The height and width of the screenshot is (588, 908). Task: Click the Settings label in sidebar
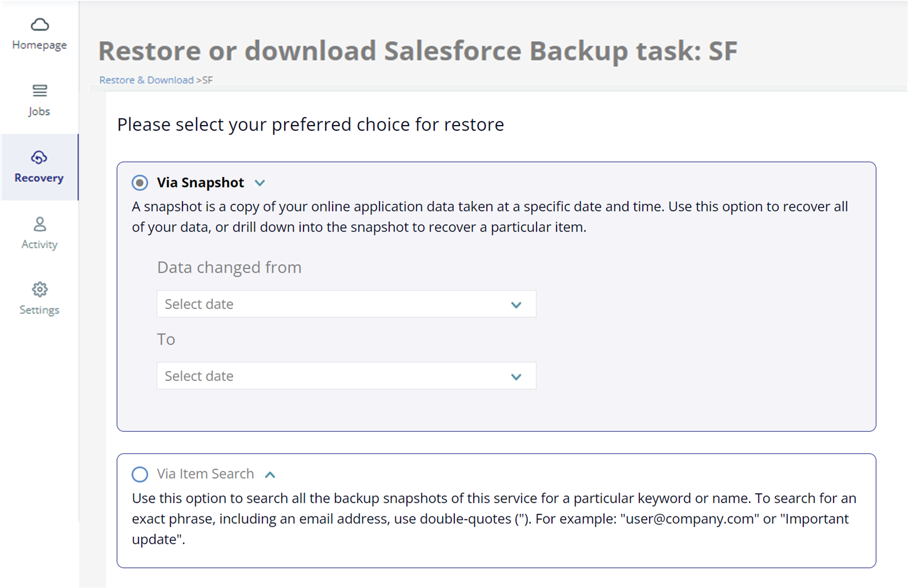coord(39,309)
